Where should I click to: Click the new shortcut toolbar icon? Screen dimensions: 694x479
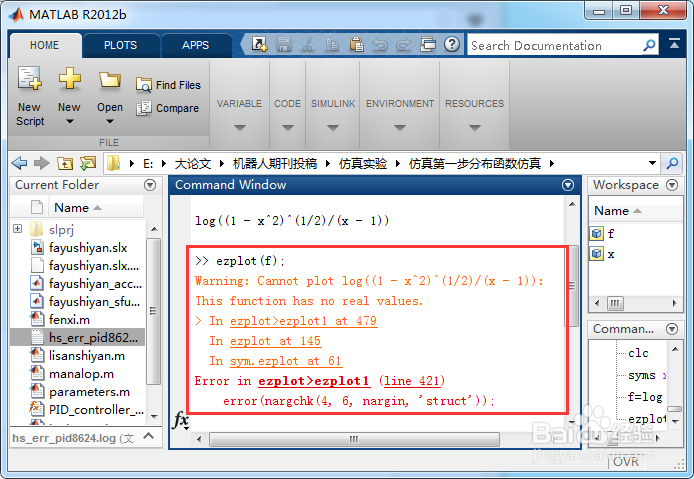(x=259, y=44)
